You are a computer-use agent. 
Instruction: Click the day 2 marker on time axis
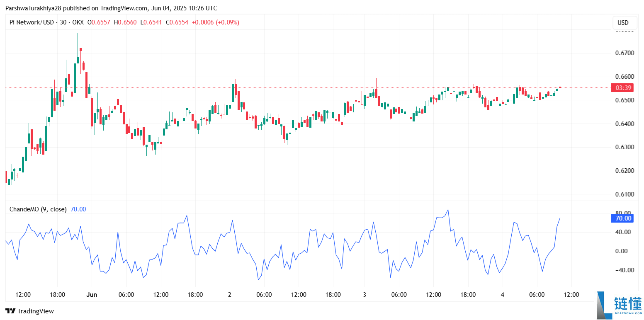click(x=229, y=295)
